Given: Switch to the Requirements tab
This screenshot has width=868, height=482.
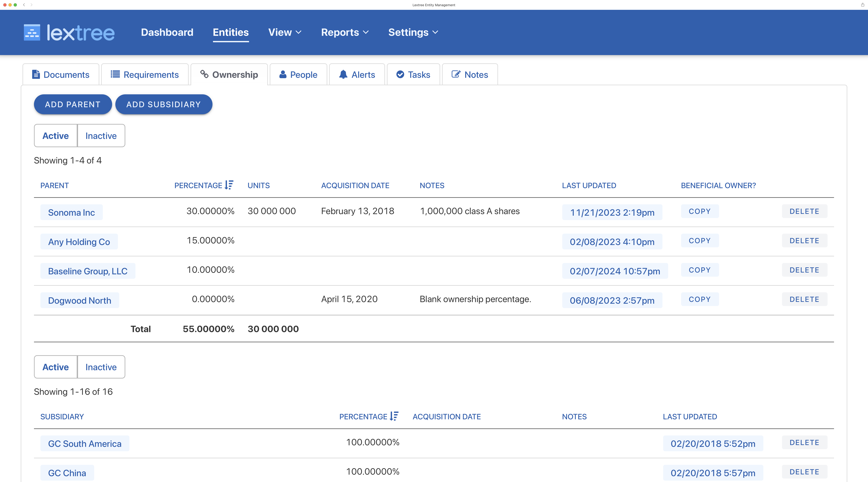Looking at the screenshot, I should tap(145, 74).
